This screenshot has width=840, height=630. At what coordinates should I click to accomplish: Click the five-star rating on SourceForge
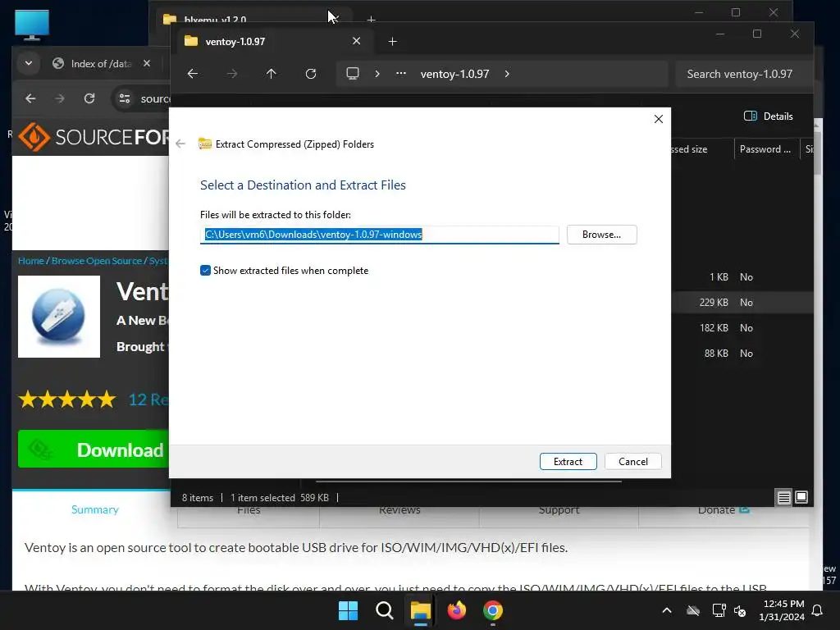coord(67,399)
